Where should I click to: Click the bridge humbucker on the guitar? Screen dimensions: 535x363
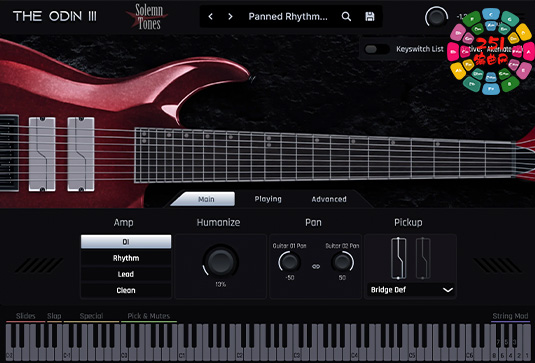(x=42, y=154)
